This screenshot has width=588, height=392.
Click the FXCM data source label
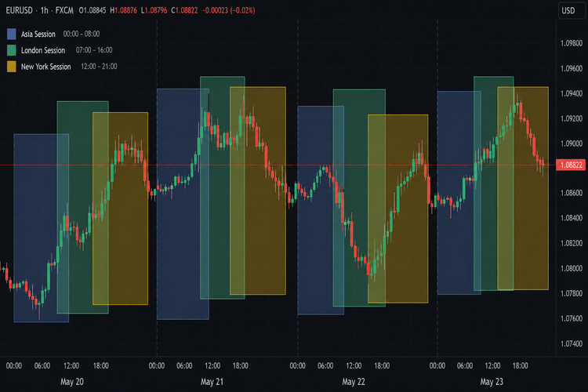click(64, 10)
